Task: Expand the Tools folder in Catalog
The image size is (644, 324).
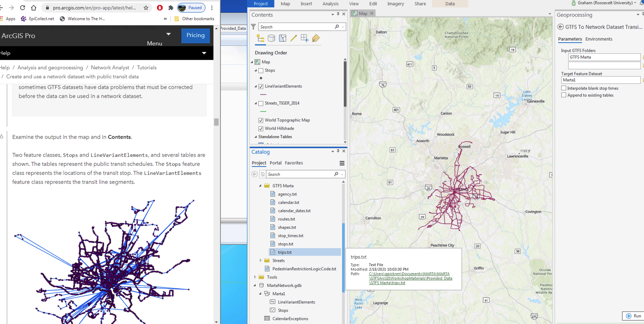Action: [255, 277]
